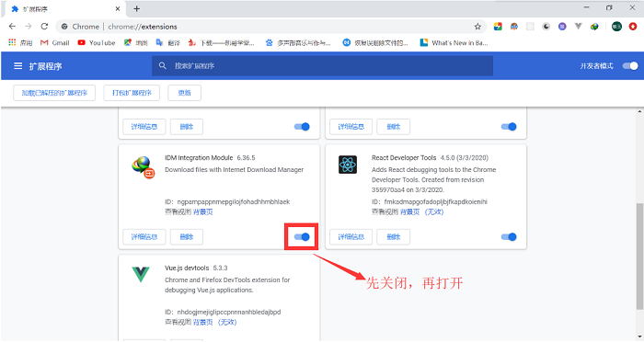Click the colorful square toolbar extension icon

pyautogui.click(x=498, y=27)
